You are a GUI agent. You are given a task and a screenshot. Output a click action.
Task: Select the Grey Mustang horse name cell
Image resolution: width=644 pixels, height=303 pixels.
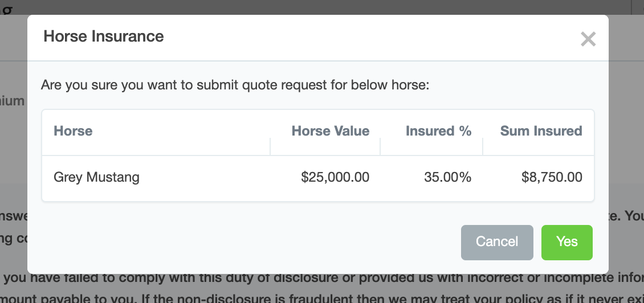point(96,177)
